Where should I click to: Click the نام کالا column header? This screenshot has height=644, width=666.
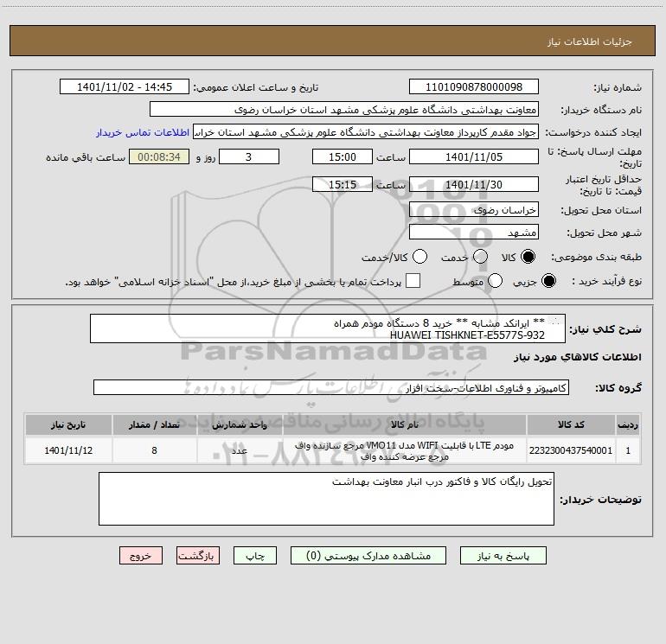(x=405, y=425)
